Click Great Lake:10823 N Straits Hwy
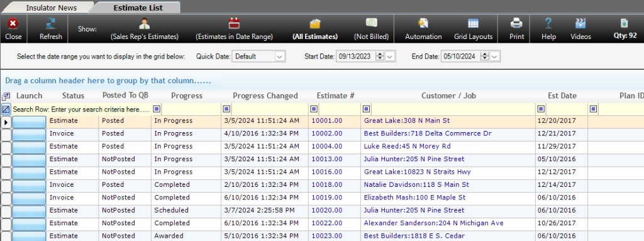644x241 pixels. point(418,172)
